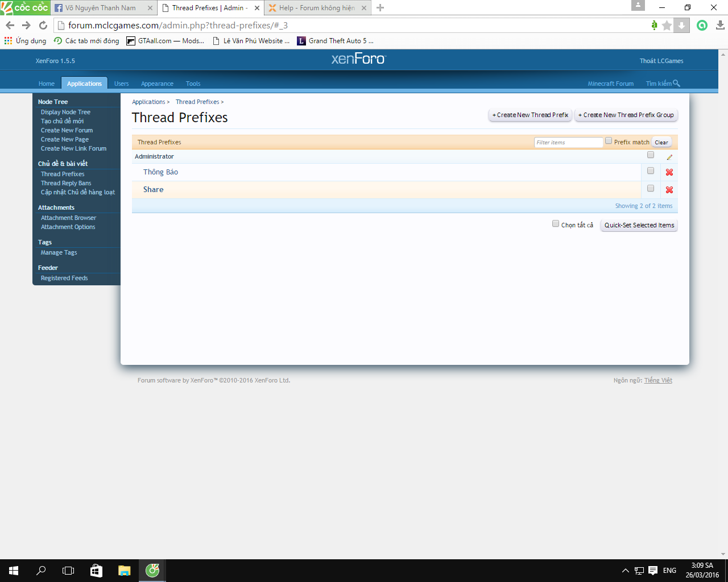Open the Cốc Cốc download arrow icon

coord(681,26)
